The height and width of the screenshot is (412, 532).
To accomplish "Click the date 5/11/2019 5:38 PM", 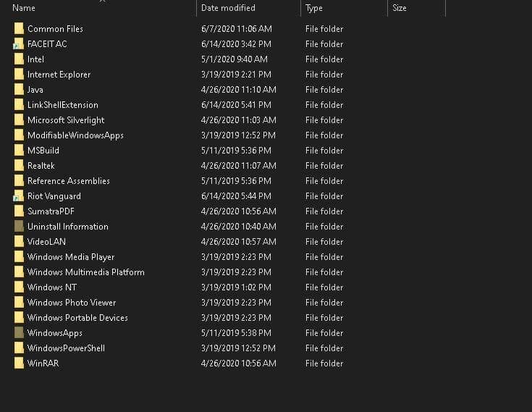I will click(x=236, y=333).
